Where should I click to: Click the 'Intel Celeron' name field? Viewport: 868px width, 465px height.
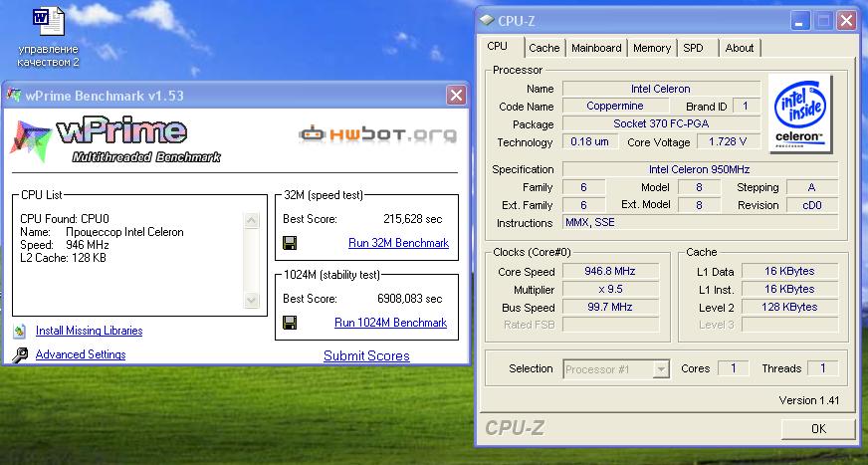[x=661, y=89]
